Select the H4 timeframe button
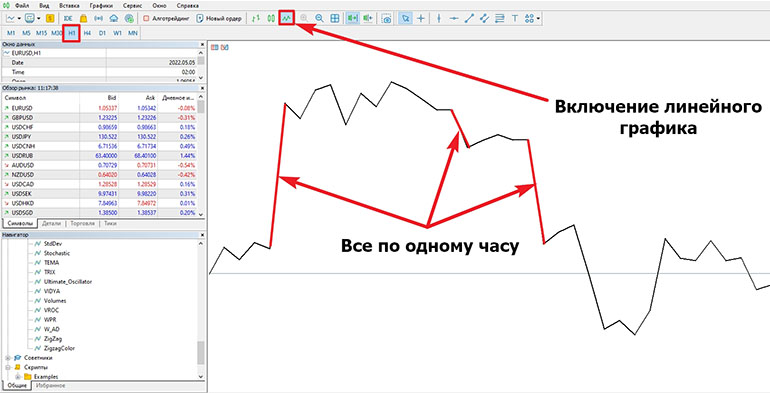 tap(87, 33)
